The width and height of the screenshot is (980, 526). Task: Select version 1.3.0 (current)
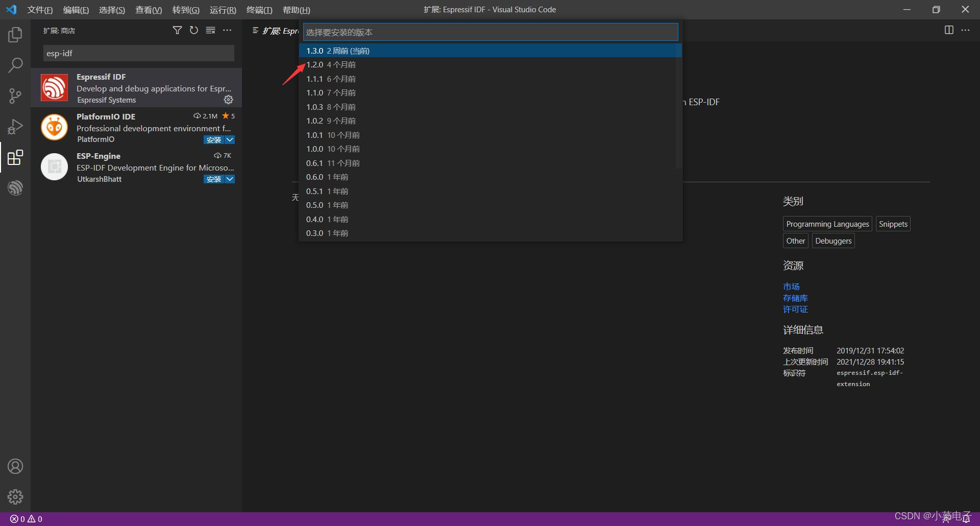point(491,51)
